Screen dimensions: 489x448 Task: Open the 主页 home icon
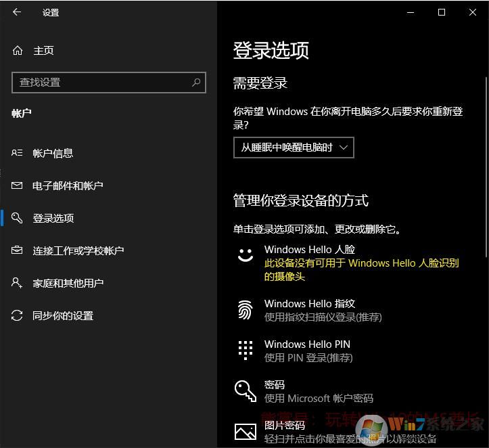click(18, 50)
